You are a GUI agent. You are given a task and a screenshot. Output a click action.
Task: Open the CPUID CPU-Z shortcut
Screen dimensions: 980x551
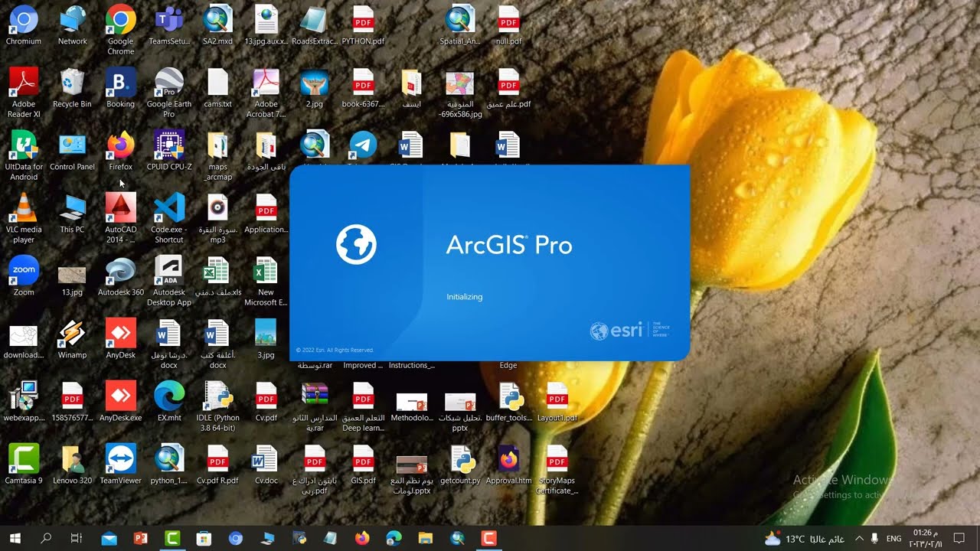[x=169, y=151]
